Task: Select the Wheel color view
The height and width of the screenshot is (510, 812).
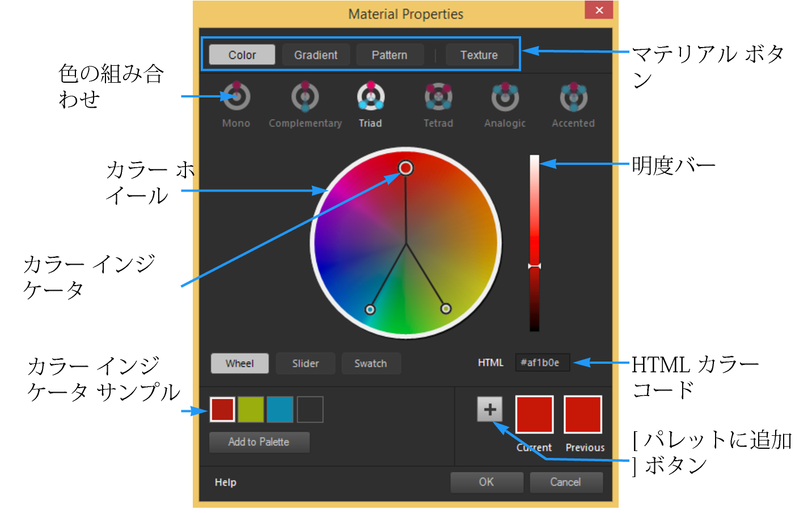Action: click(x=240, y=363)
